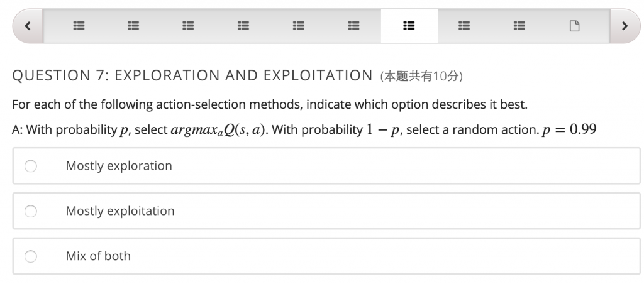Viewport: 644px width, 284px height.
Task: Open the ninth problem list icon
Action: pos(519,26)
